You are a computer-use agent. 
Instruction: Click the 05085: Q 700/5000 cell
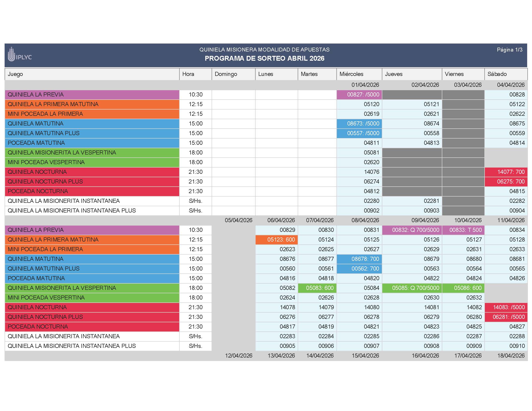[x=412, y=288]
